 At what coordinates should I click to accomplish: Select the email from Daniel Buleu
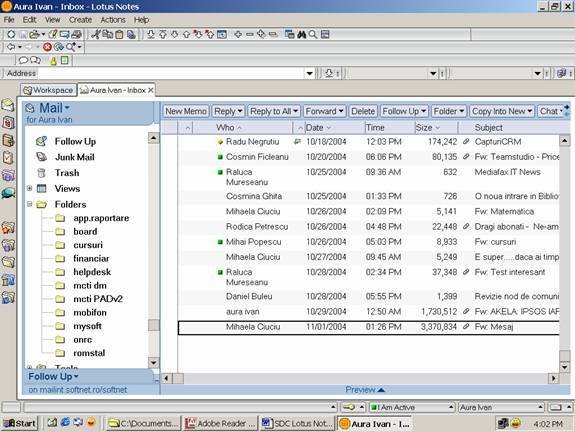click(x=369, y=296)
